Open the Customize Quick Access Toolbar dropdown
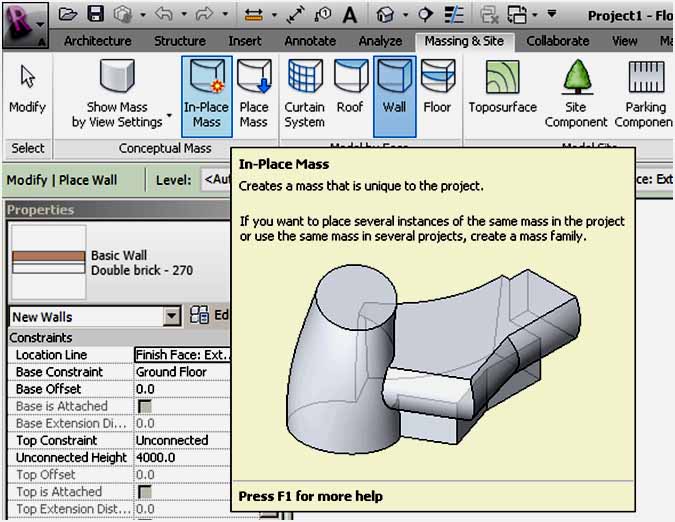 [551, 14]
